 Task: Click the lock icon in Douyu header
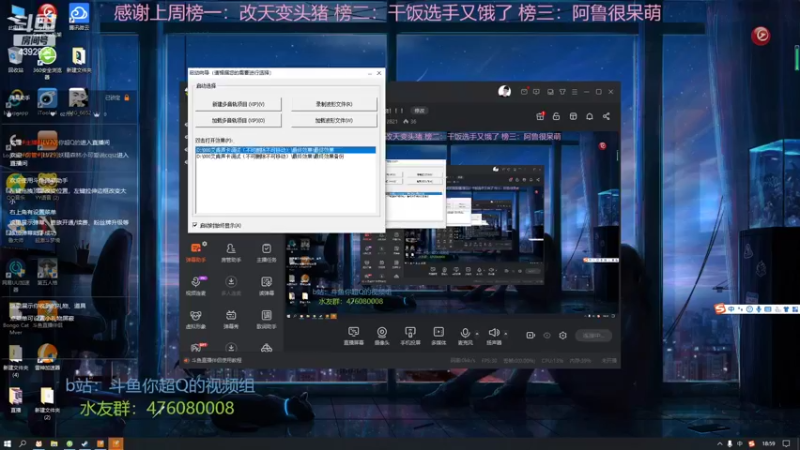click(556, 116)
